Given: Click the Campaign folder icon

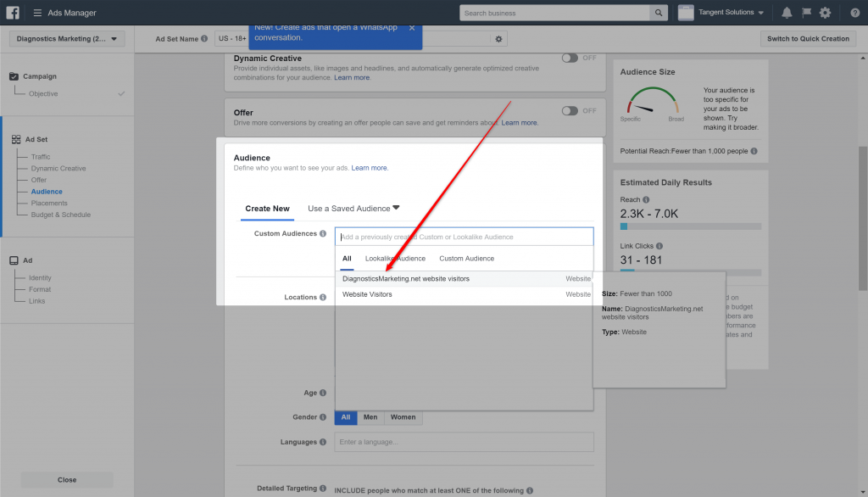Looking at the screenshot, I should click(x=14, y=76).
